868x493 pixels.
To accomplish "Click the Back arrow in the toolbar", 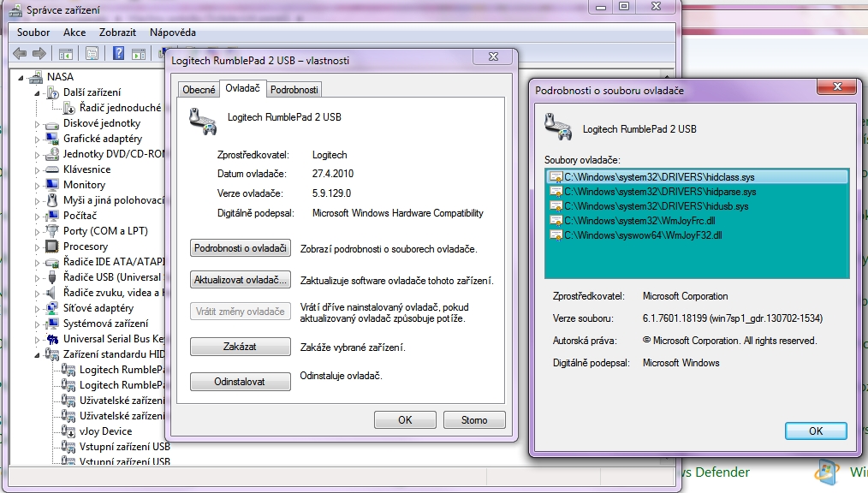I will (20, 54).
